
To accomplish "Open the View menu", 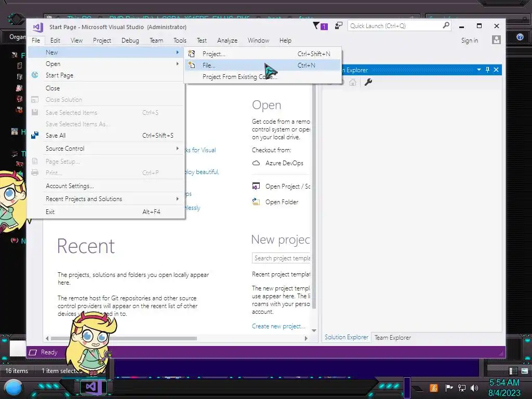I will (77, 41).
